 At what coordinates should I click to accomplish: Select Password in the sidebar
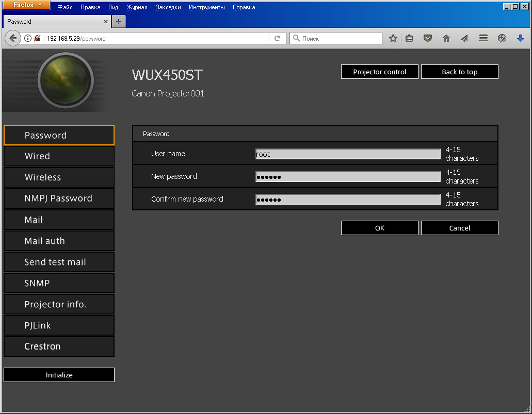tap(59, 135)
